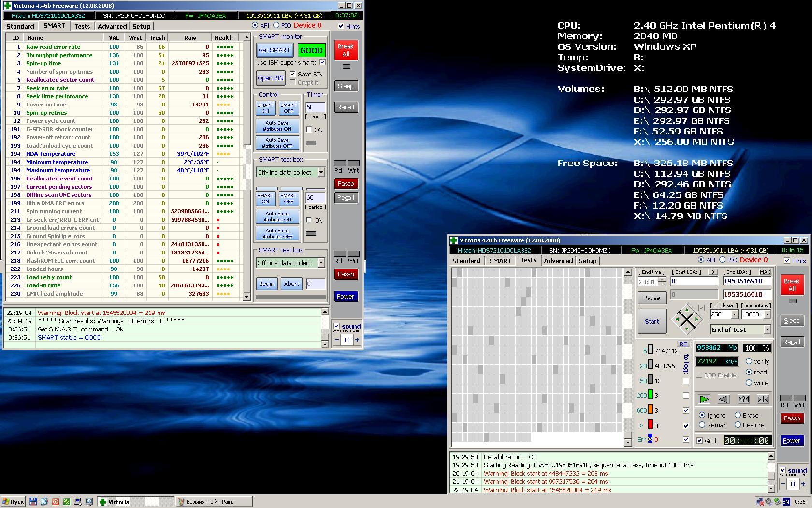Toggle Use IBM super smart checkbox

322,62
